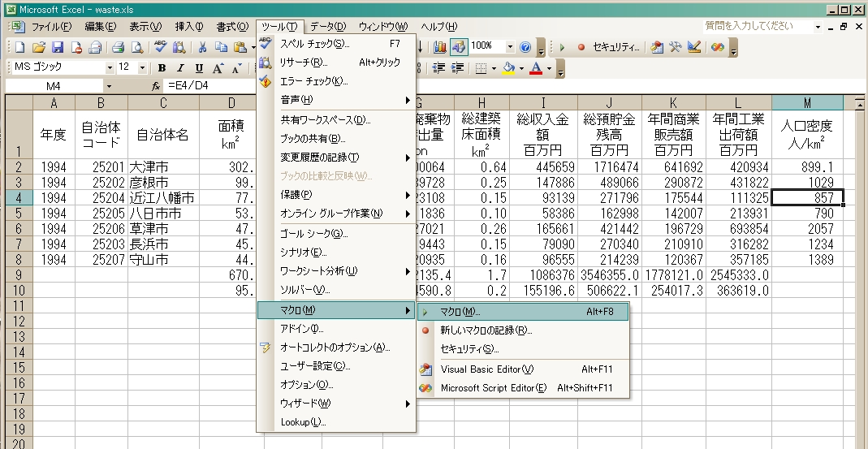This screenshot has height=449, width=868.
Task: Click the Visual Basic Editor toolbar icon
Action: point(657,48)
